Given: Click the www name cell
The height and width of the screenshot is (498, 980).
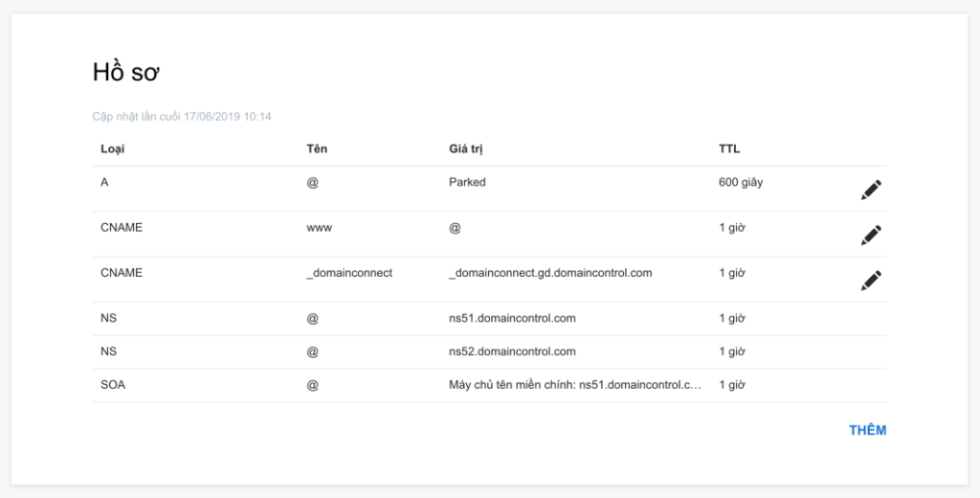Looking at the screenshot, I should 320,228.
